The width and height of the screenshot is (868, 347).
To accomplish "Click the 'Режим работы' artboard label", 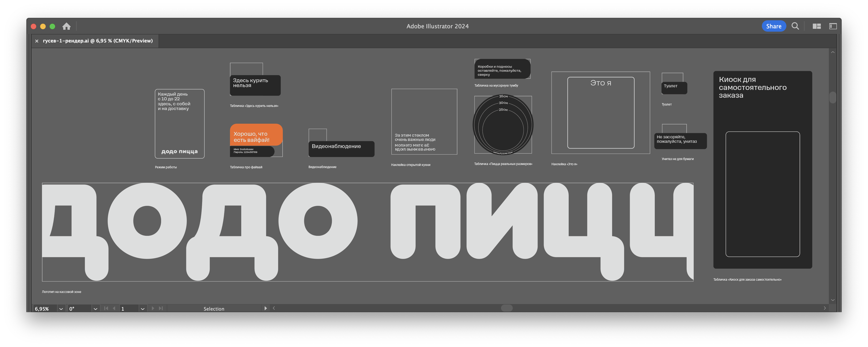I will click(166, 167).
